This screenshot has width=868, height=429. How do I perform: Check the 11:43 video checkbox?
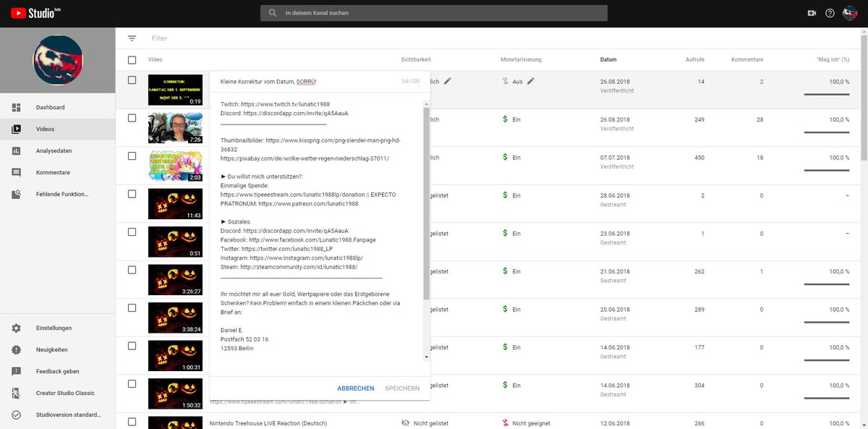[132, 194]
